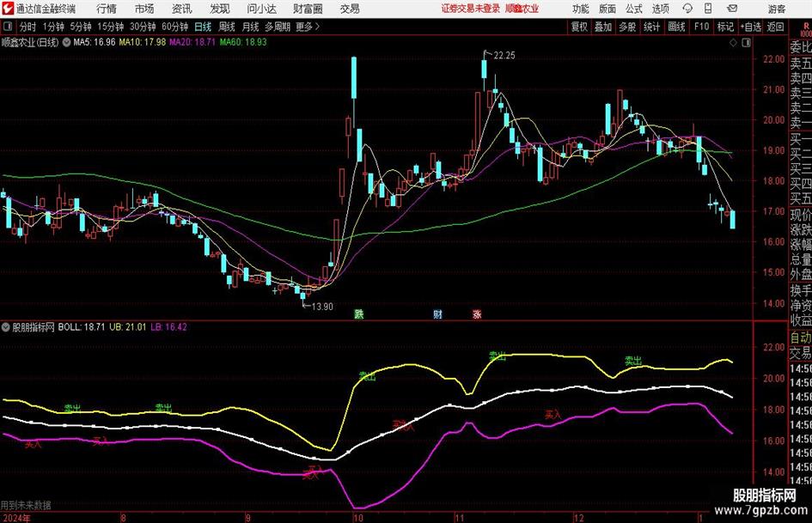Open the 发现 menu
The width and height of the screenshot is (812, 523).
coord(220,9)
